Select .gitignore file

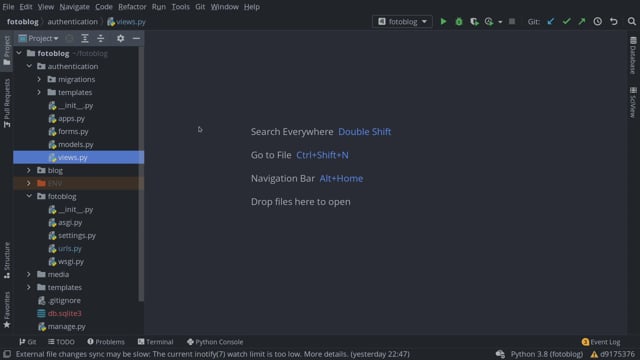point(64,300)
